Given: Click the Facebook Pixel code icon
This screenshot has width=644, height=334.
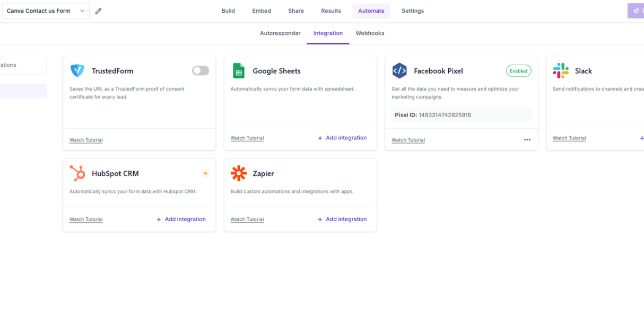Looking at the screenshot, I should (399, 71).
